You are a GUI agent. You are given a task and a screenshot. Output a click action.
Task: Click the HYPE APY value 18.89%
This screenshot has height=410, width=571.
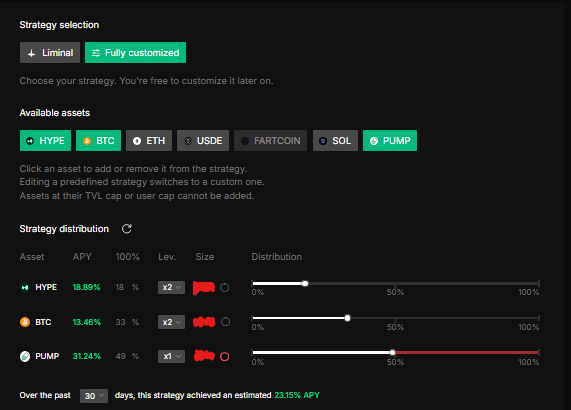pos(86,287)
